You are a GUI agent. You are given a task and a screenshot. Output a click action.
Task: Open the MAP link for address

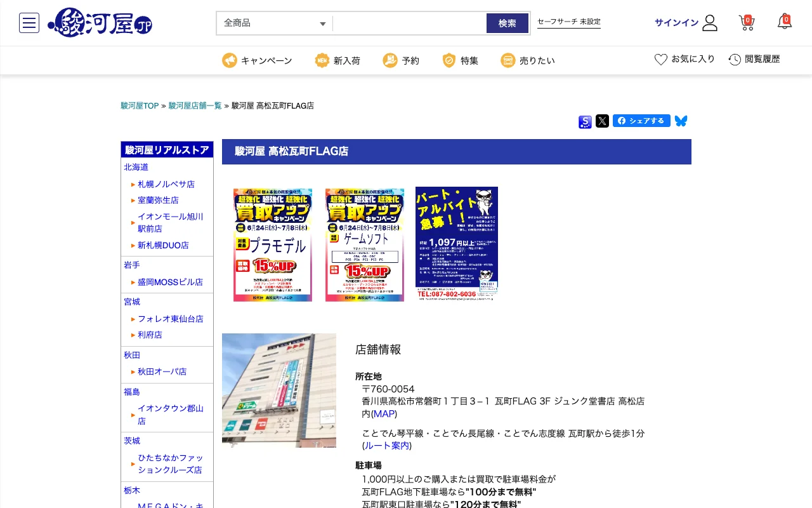coord(384,414)
